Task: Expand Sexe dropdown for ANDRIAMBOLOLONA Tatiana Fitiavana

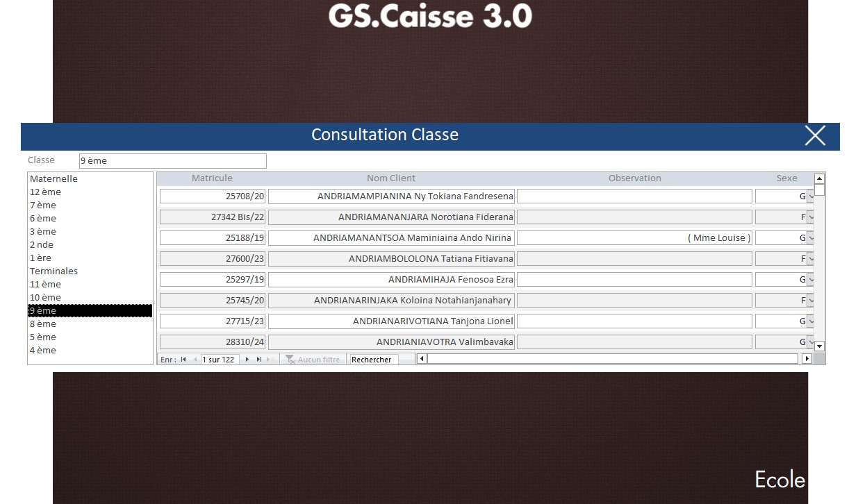Action: [811, 259]
